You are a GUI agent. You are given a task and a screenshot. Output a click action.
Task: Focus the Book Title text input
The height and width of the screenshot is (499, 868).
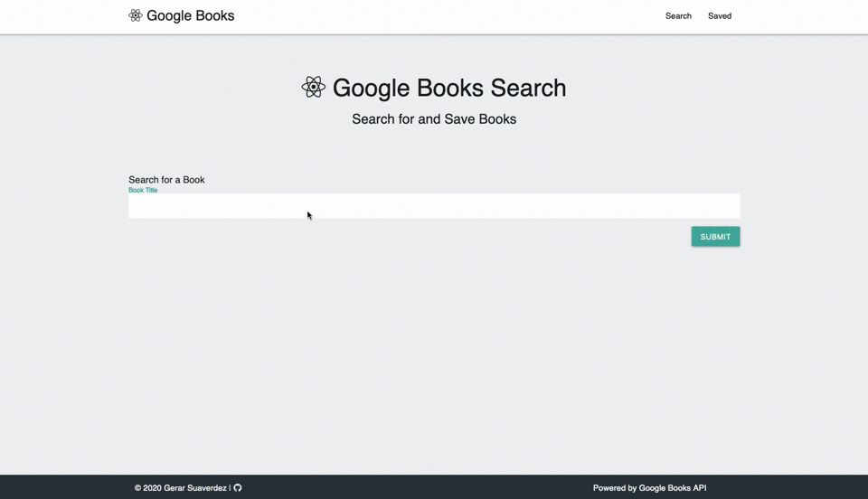pos(434,206)
